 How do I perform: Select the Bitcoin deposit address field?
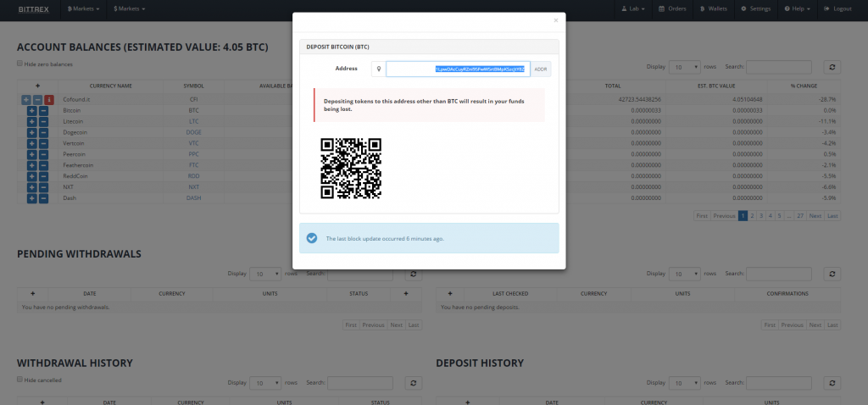(458, 69)
